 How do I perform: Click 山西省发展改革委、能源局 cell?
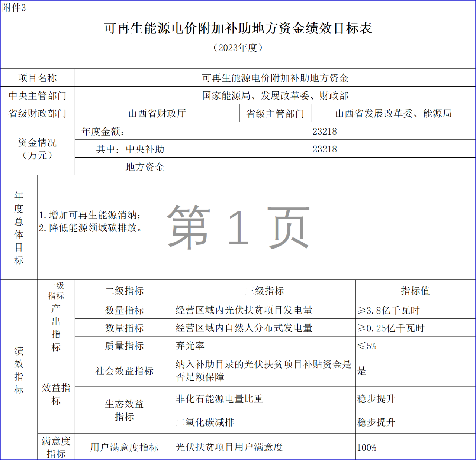[393, 113]
